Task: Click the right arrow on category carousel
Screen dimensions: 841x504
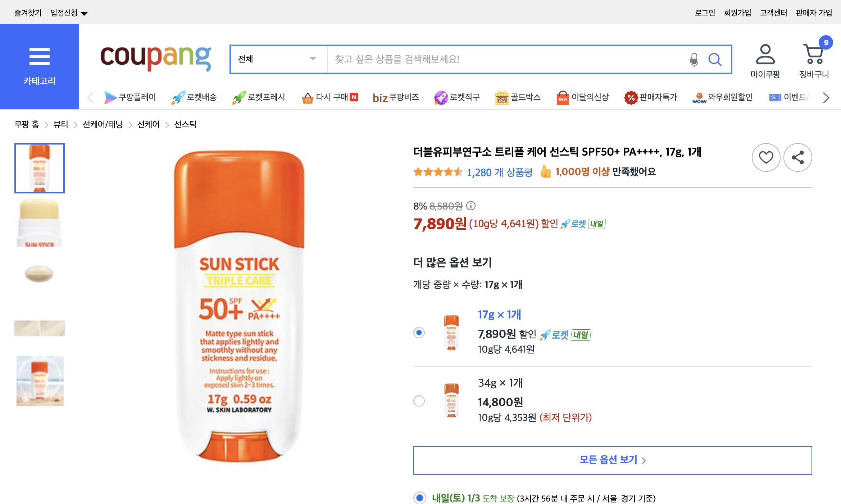Action: tap(826, 98)
